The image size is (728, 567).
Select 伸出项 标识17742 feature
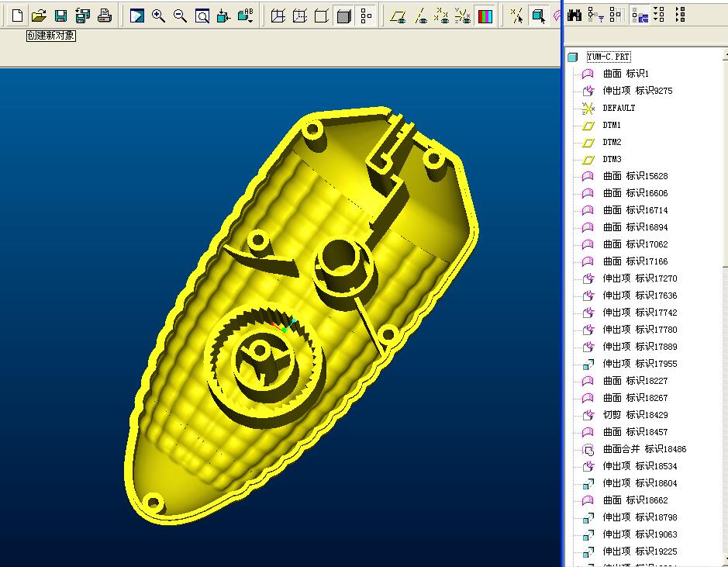pyautogui.click(x=640, y=313)
